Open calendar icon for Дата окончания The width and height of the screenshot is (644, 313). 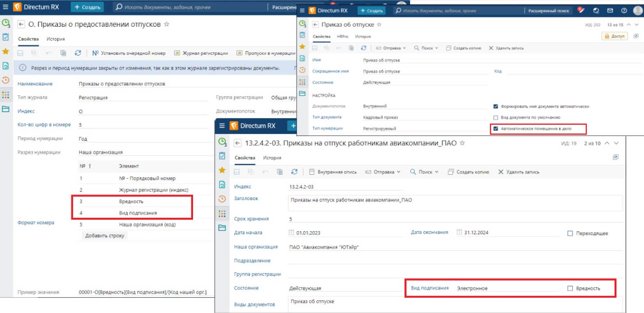pyautogui.click(x=459, y=232)
